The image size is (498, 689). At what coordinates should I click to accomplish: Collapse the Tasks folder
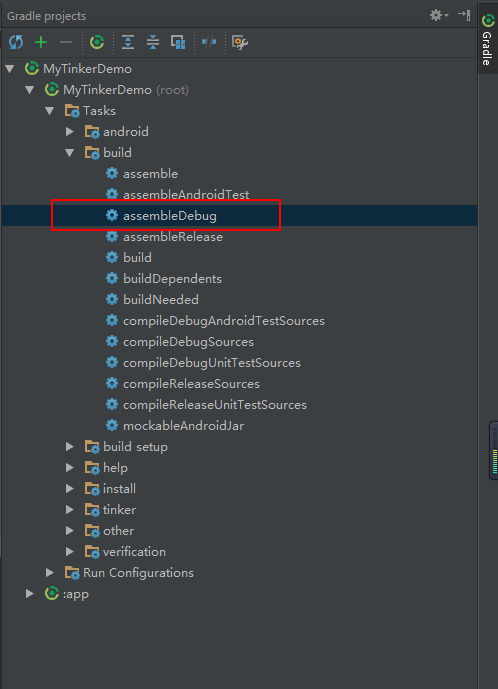50,111
